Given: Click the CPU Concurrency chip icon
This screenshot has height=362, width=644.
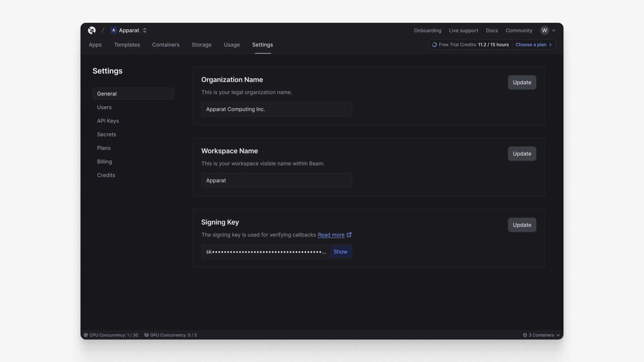Looking at the screenshot, I should [x=86, y=335].
